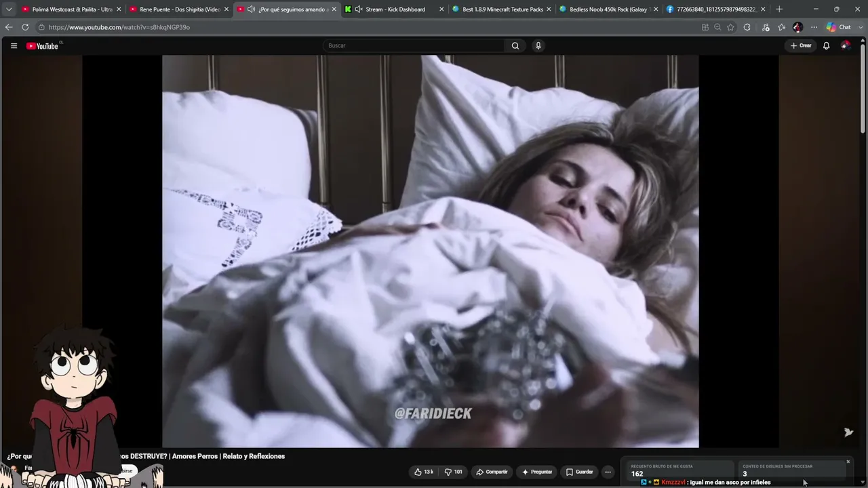Switch to Stream - Kick Dashboard tab
This screenshot has height=488, width=868.
point(394,9)
